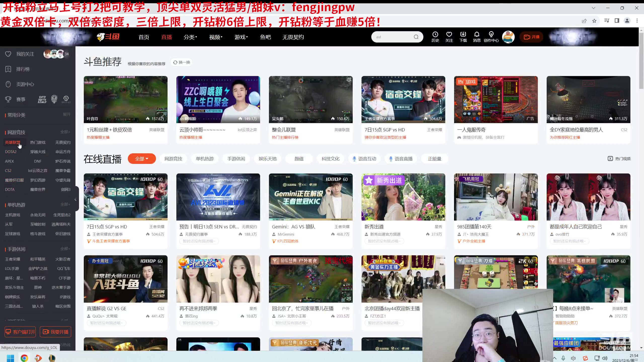Open the browser side panel icon

(x=617, y=21)
